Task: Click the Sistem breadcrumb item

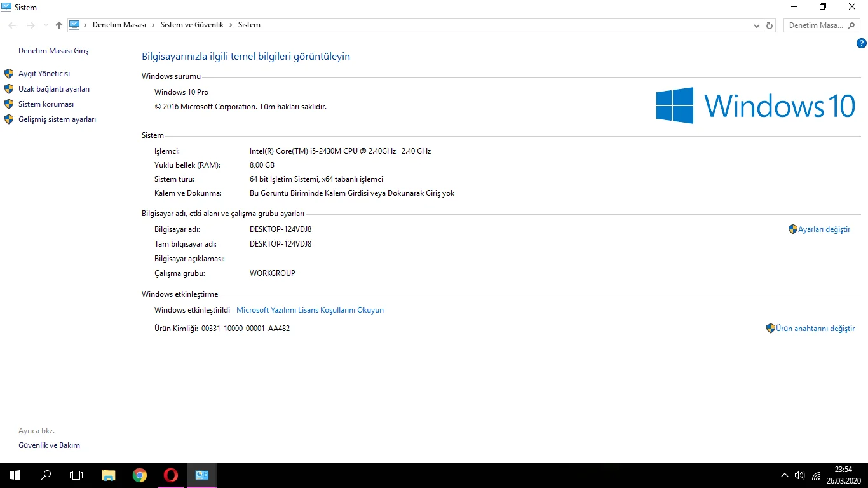Action: click(x=249, y=25)
